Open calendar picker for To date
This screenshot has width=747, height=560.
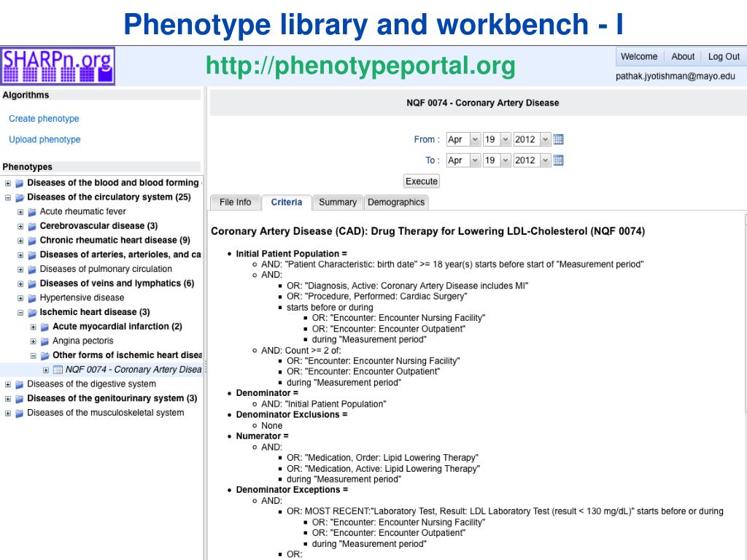point(558,160)
